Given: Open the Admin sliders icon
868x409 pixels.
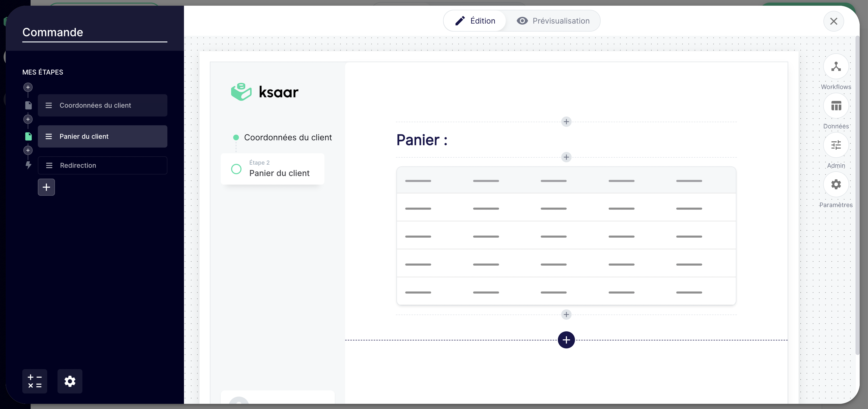Looking at the screenshot, I should tap(836, 145).
